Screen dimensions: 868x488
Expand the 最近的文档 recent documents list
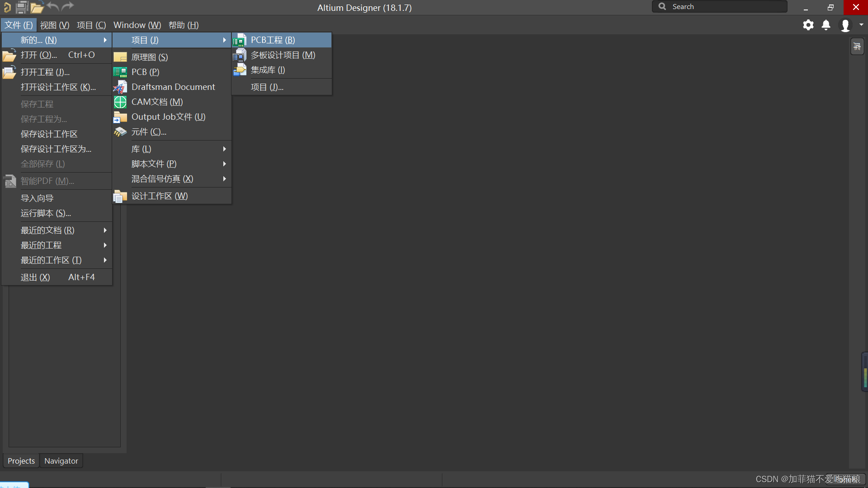(57, 230)
